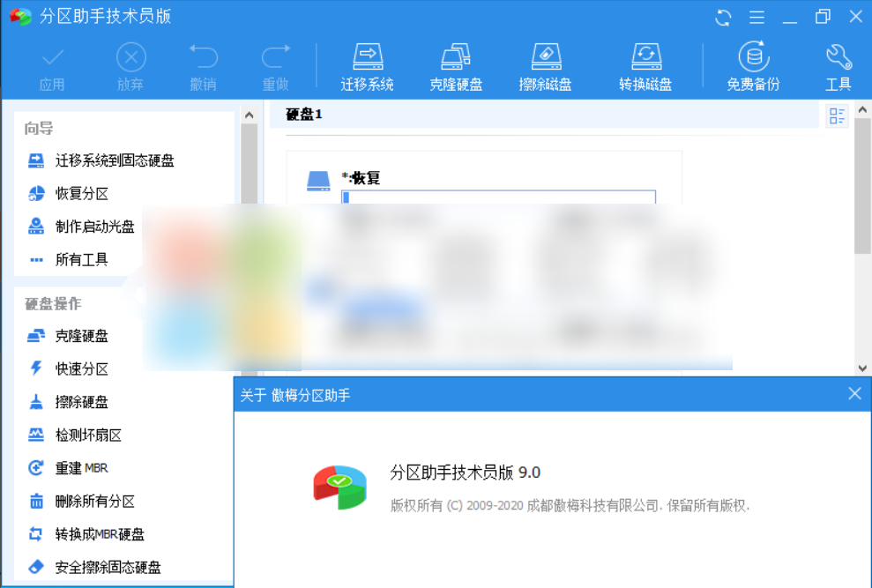Toggle the disk list view mode icon

click(837, 116)
